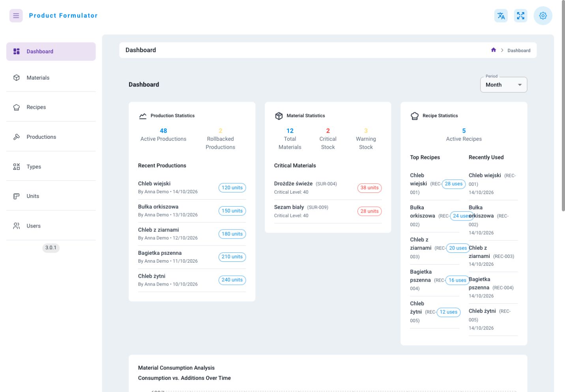565x392 pixels.
Task: Click the Productions hammer sidebar icon
Action: coord(17,137)
